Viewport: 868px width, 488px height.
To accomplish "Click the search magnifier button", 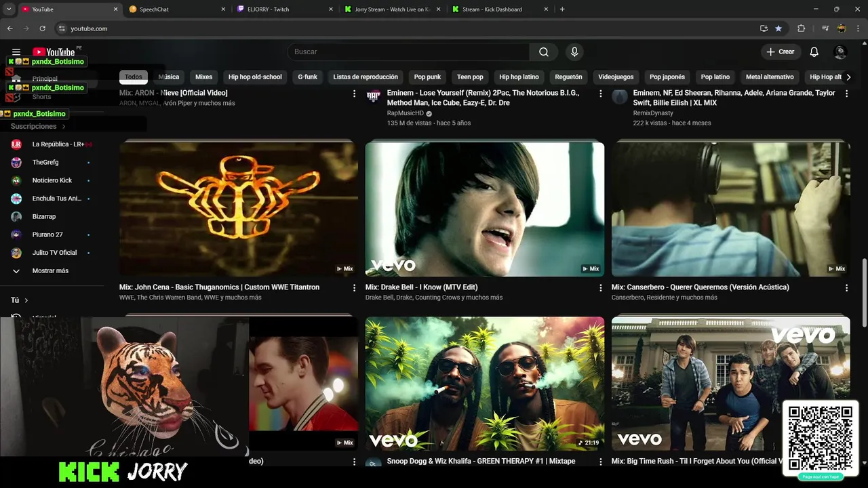I will 544,52.
